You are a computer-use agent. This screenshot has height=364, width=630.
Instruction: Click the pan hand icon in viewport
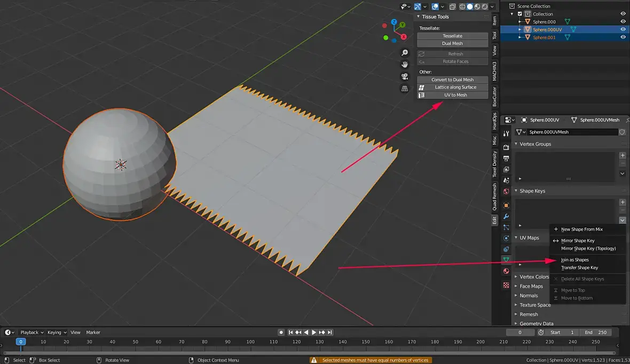tap(405, 65)
